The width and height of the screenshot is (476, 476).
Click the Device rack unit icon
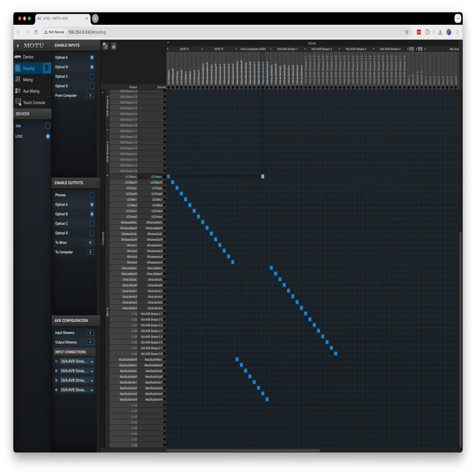[18, 57]
